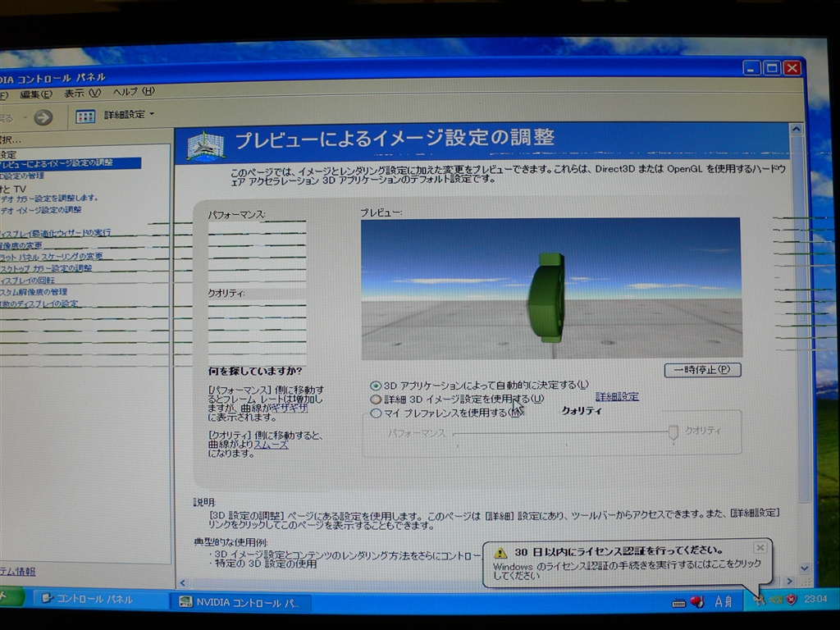This screenshot has width=840, height=630.
Task: Click the vertical scrollbar up arrow
Action: (x=796, y=129)
